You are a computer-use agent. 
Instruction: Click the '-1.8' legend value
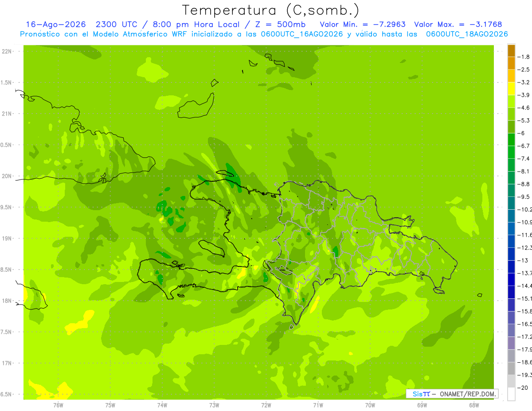524,57
